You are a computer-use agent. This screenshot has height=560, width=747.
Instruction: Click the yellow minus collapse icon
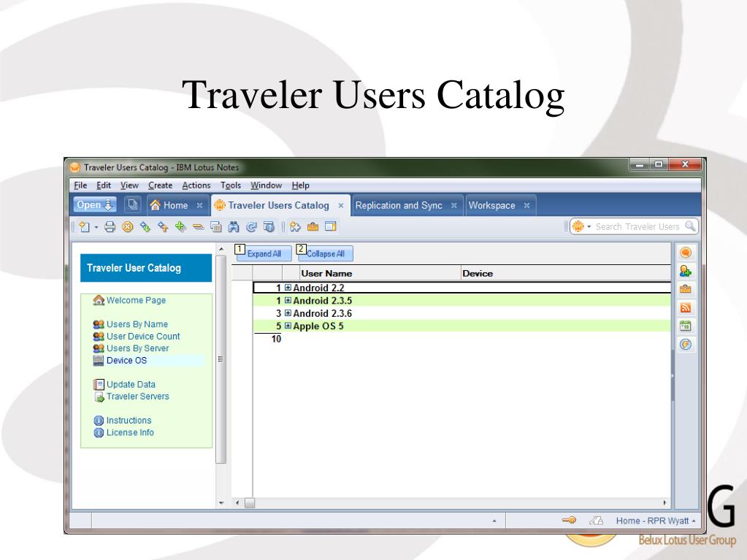coord(198,227)
